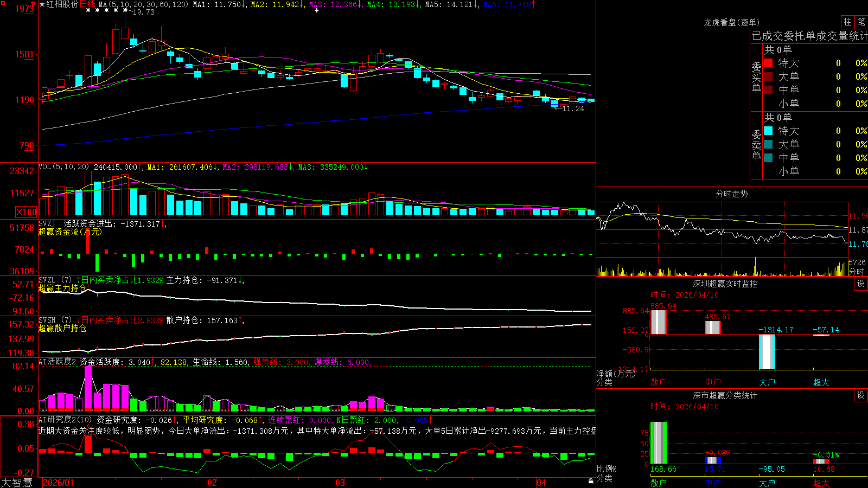868x488 pixels.
Task: Click the dark red 大单 buy-order swatch
Action: 768,76
